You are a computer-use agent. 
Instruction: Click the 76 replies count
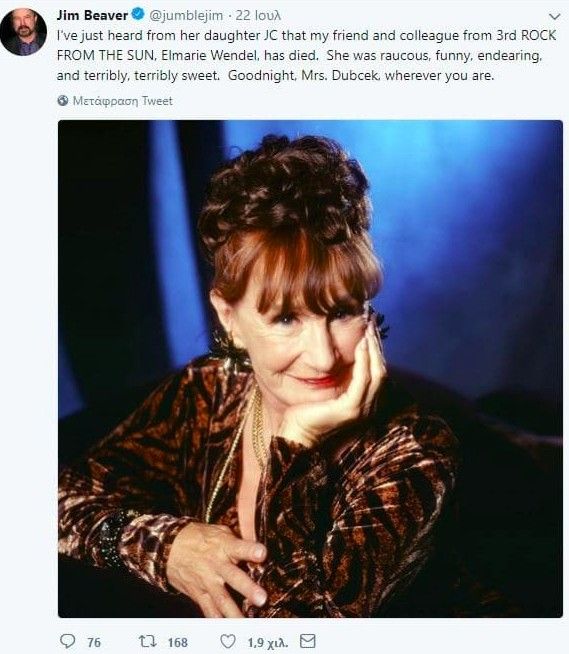click(94, 642)
